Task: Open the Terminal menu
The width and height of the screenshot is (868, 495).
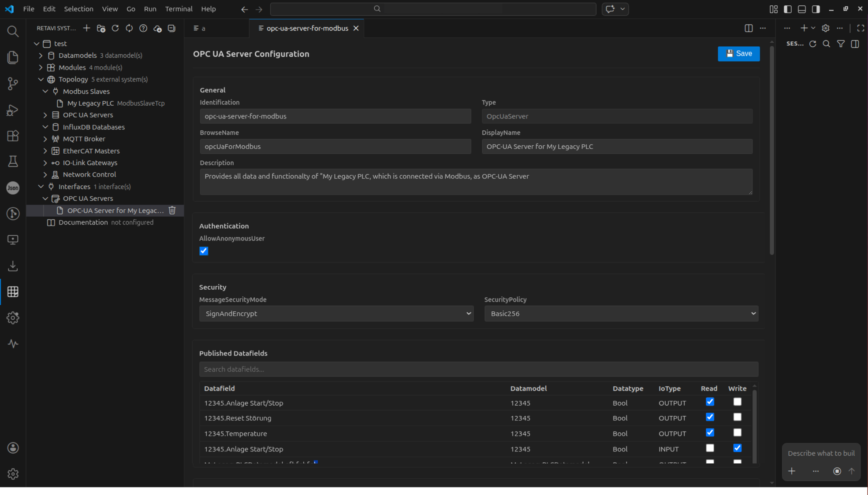Action: tap(179, 9)
